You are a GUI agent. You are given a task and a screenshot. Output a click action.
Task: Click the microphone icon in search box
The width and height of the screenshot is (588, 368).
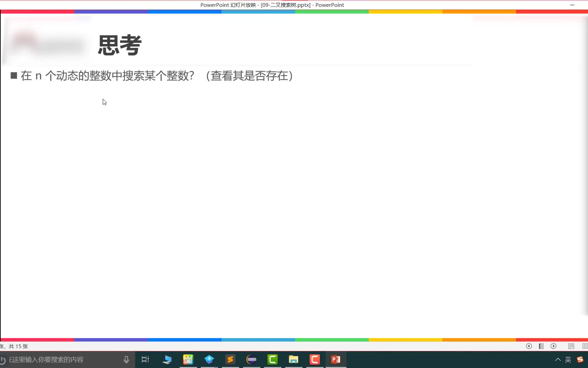coord(126,359)
